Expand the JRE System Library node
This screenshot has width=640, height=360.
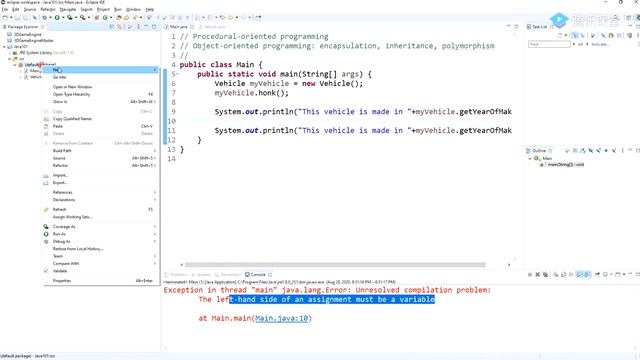pos(10,53)
